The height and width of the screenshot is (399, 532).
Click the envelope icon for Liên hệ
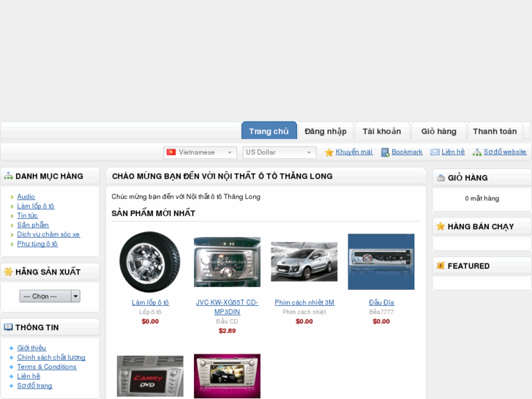pos(435,152)
